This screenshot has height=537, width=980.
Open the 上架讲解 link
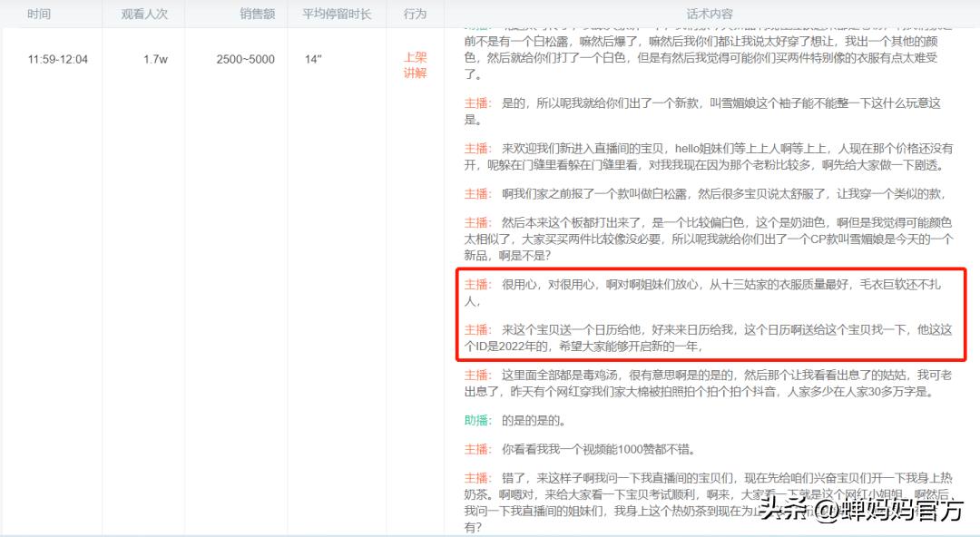414,67
